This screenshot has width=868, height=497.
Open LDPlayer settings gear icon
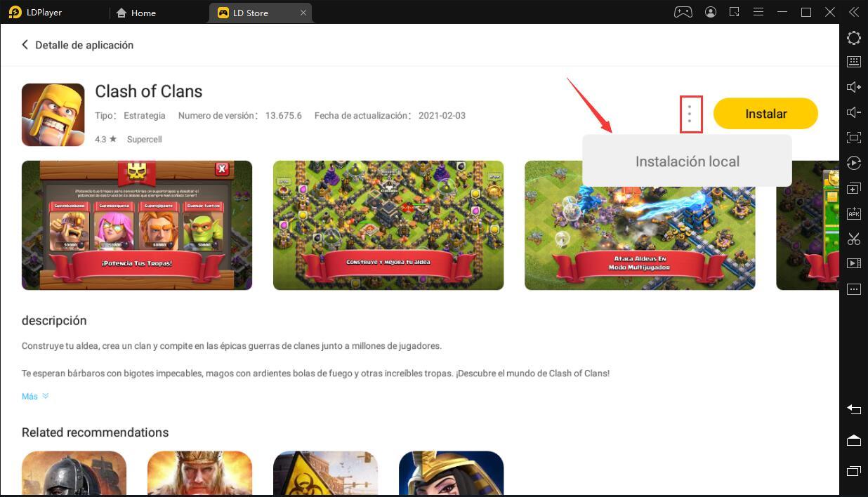[854, 38]
